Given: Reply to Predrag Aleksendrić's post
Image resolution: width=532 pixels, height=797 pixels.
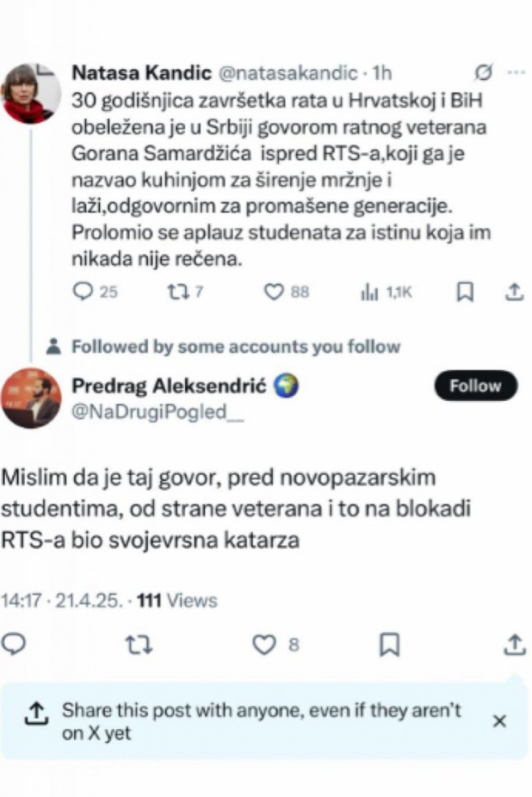Looking at the screenshot, I should tap(15, 645).
